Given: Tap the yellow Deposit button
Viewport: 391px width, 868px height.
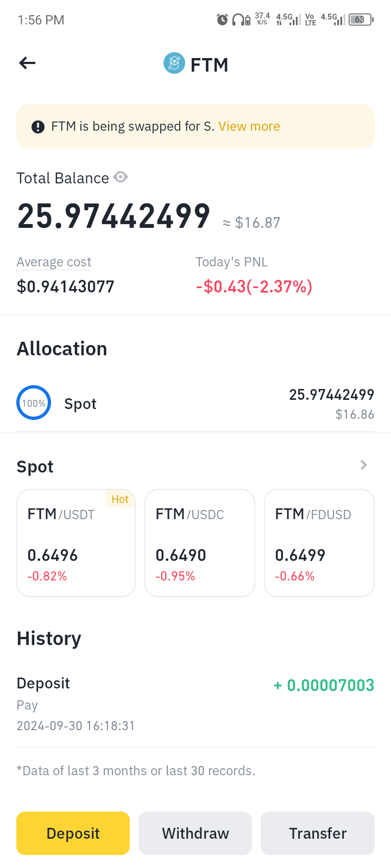Looking at the screenshot, I should click(73, 833).
